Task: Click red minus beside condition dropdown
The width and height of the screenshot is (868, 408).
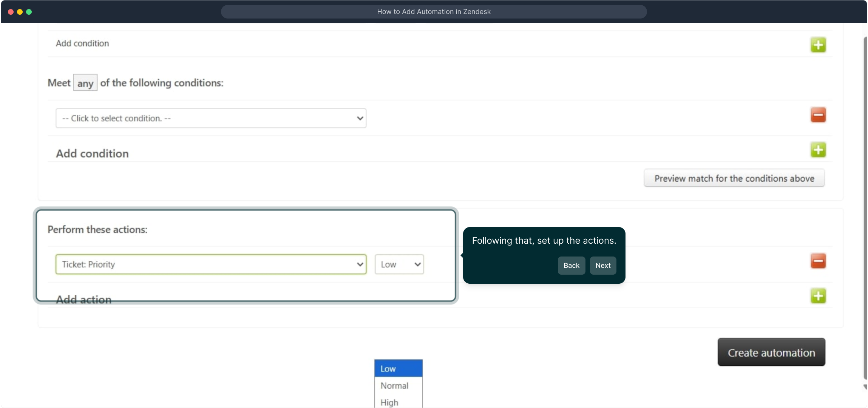Action: coord(818,115)
